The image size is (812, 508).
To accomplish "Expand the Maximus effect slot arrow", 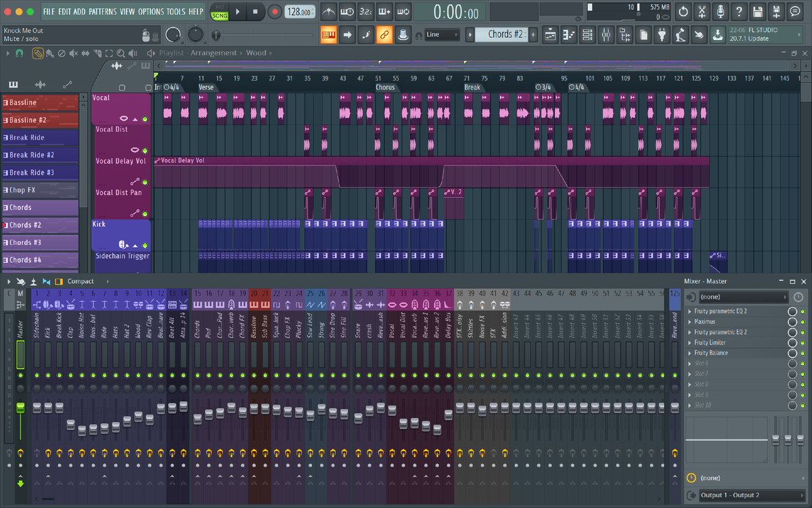I will coord(690,322).
